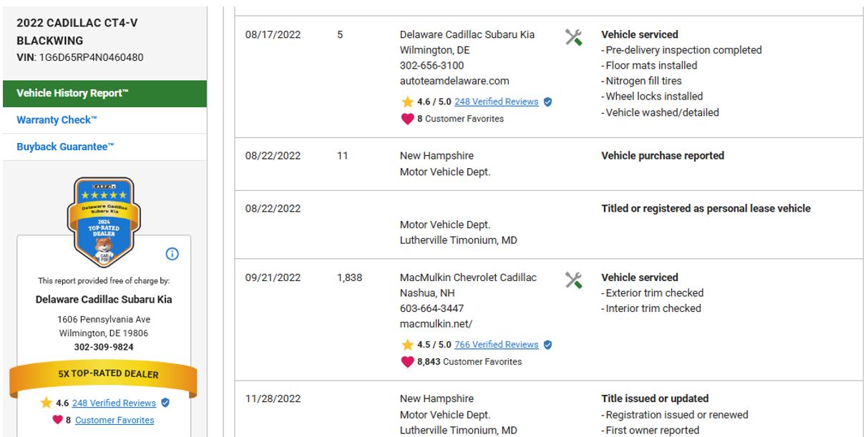Click wrench service icon for Delaware Cadillac entry
This screenshot has height=437, width=868.
(573, 37)
